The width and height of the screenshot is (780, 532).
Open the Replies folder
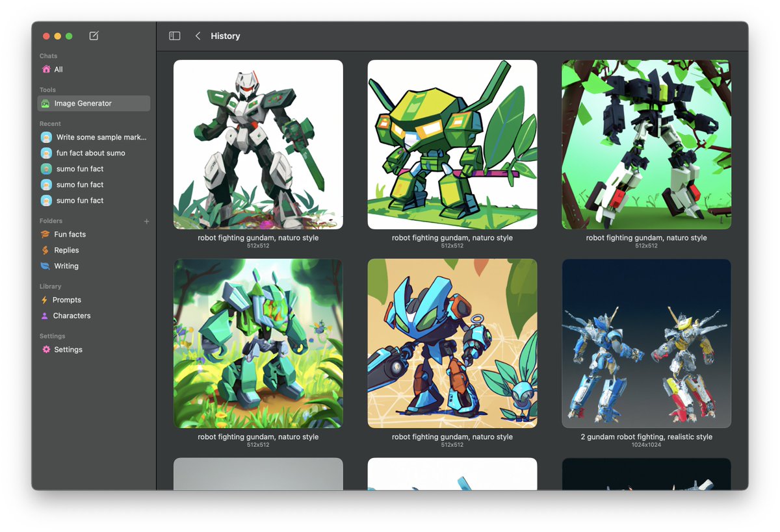click(94, 250)
